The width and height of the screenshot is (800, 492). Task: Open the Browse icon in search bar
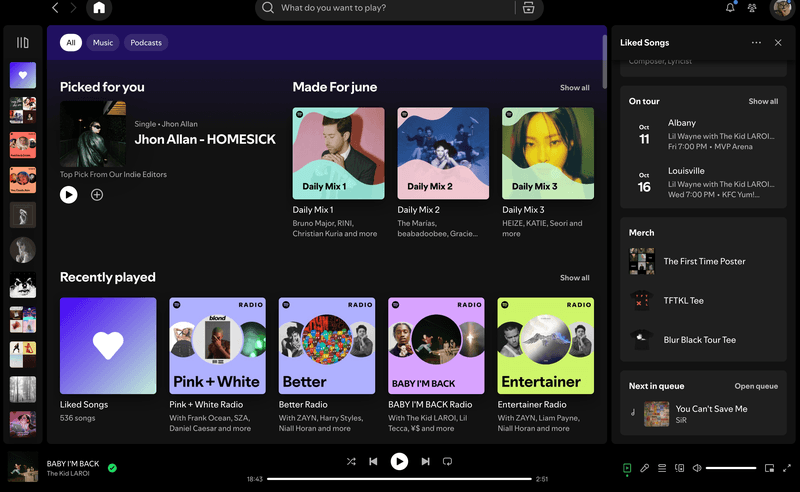528,8
